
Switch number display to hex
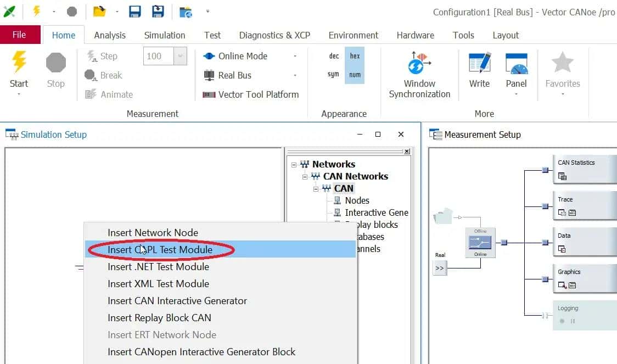pyautogui.click(x=355, y=56)
